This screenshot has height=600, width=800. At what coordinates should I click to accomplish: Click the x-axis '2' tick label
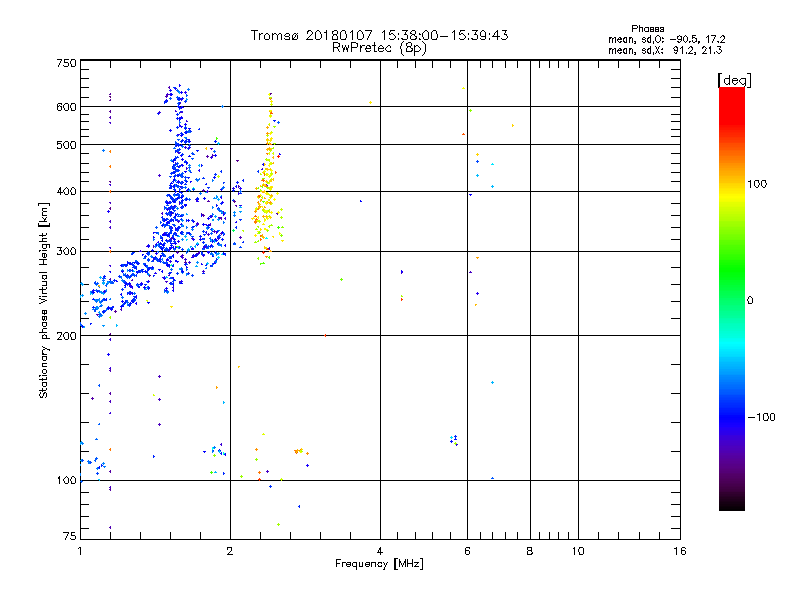click(230, 551)
